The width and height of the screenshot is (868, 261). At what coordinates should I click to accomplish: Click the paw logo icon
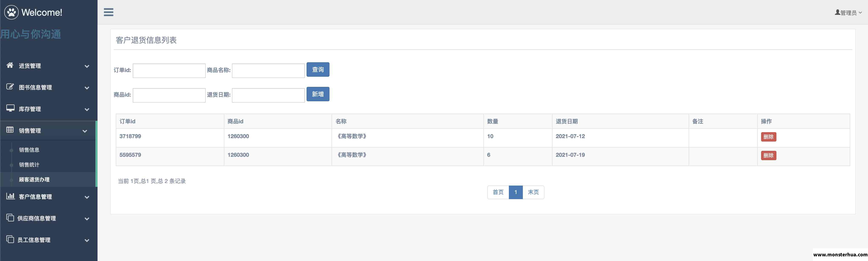[11, 12]
